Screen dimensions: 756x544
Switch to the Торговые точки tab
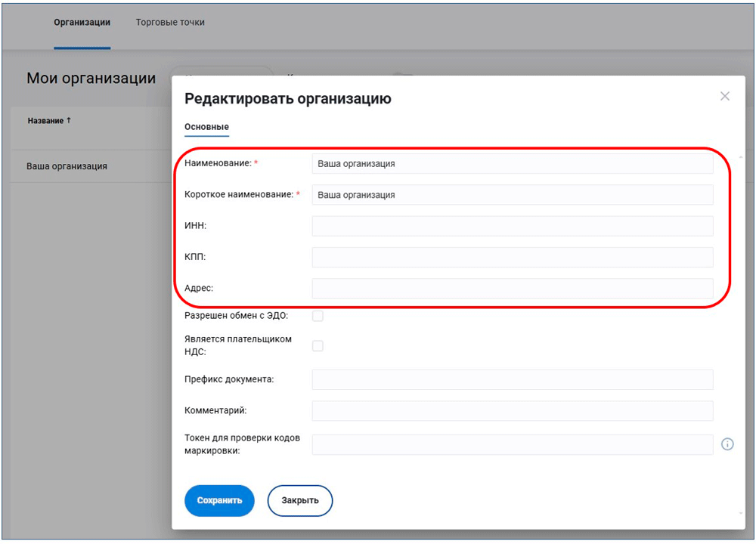point(170,23)
